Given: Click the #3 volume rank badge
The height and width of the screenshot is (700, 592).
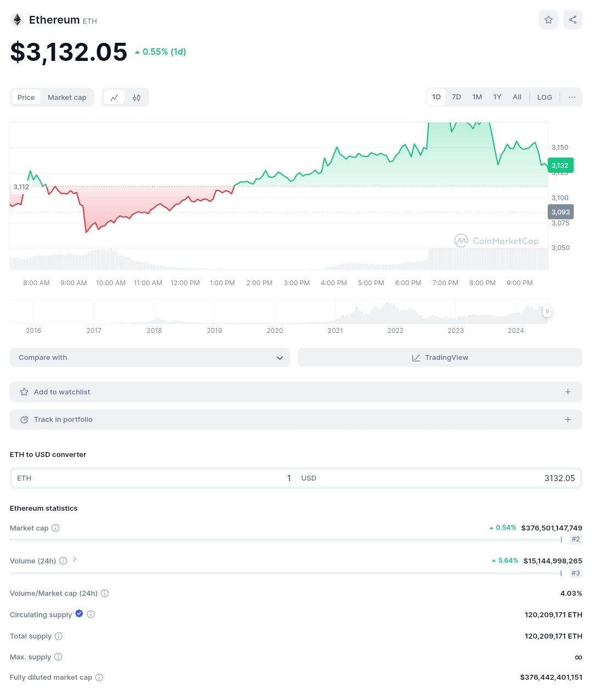Looking at the screenshot, I should coord(576,573).
